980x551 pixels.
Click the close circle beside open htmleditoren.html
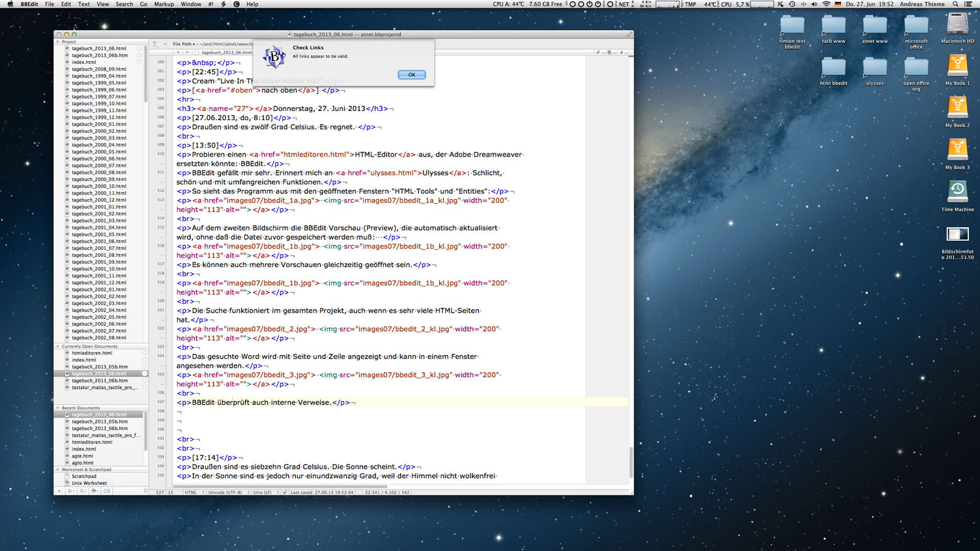[x=144, y=353]
